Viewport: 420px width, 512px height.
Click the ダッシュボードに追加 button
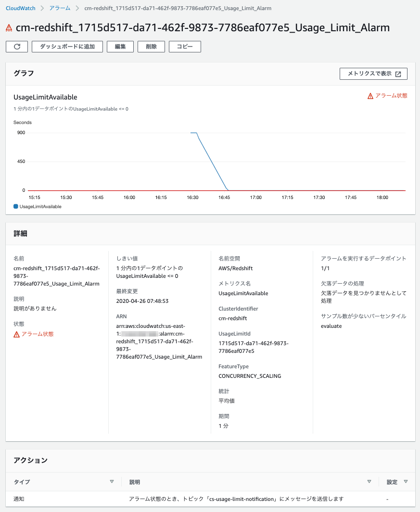click(x=67, y=46)
